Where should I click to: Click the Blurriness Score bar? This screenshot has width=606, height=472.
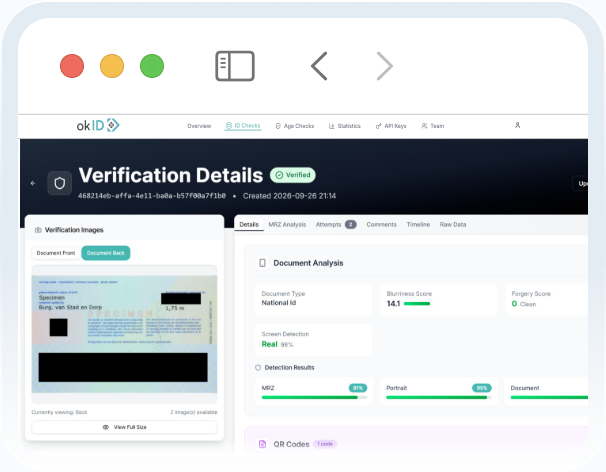point(417,304)
